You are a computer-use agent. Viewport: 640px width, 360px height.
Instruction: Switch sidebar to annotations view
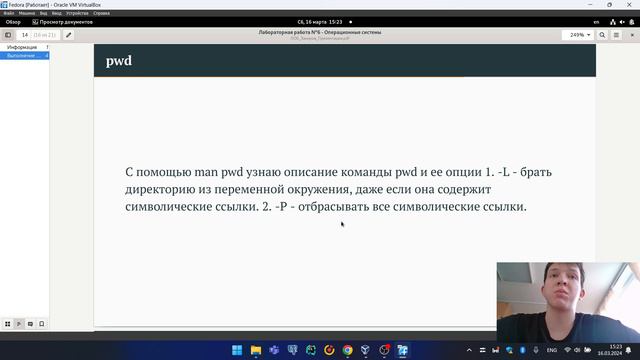pyautogui.click(x=30, y=324)
